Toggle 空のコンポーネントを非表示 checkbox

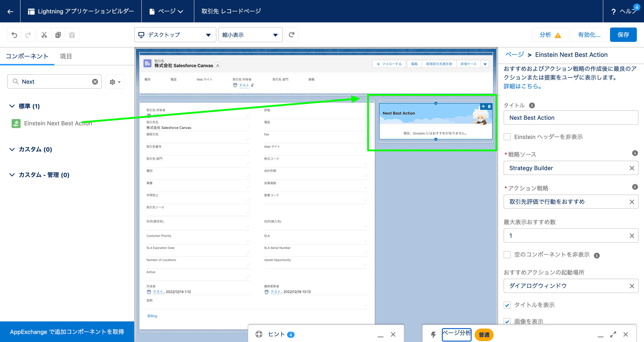(507, 255)
